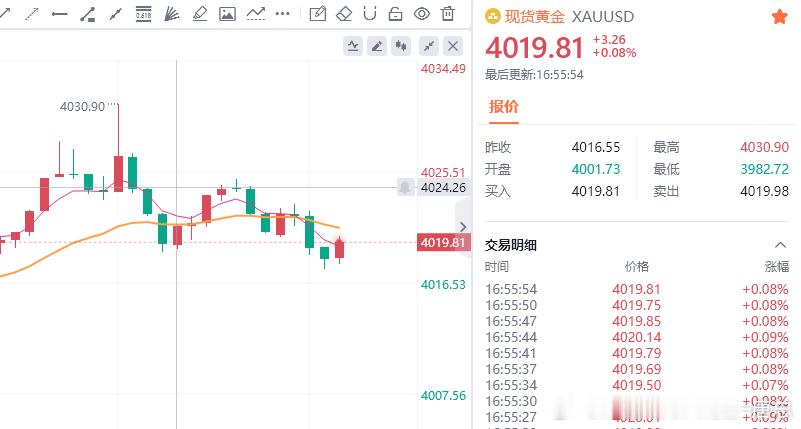Click the 4025.51 axis price

tap(443, 173)
